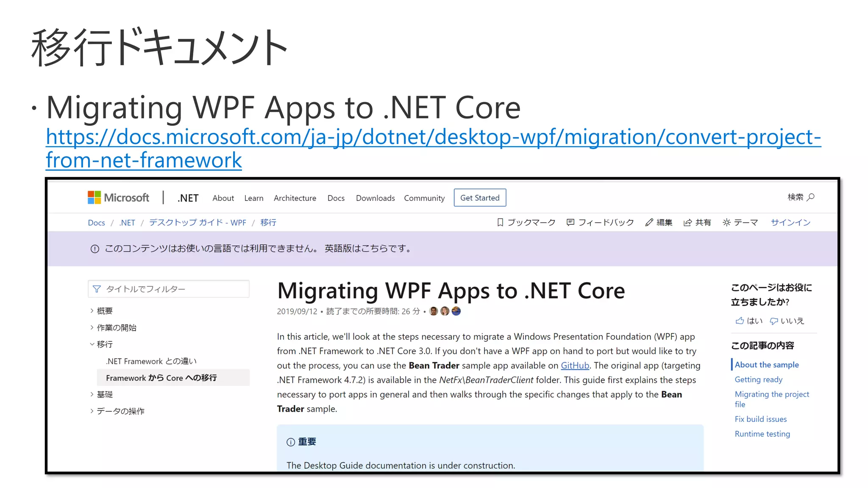Jump to Migrating the project file section
Viewport: 868px width, 488px height.
772,399
